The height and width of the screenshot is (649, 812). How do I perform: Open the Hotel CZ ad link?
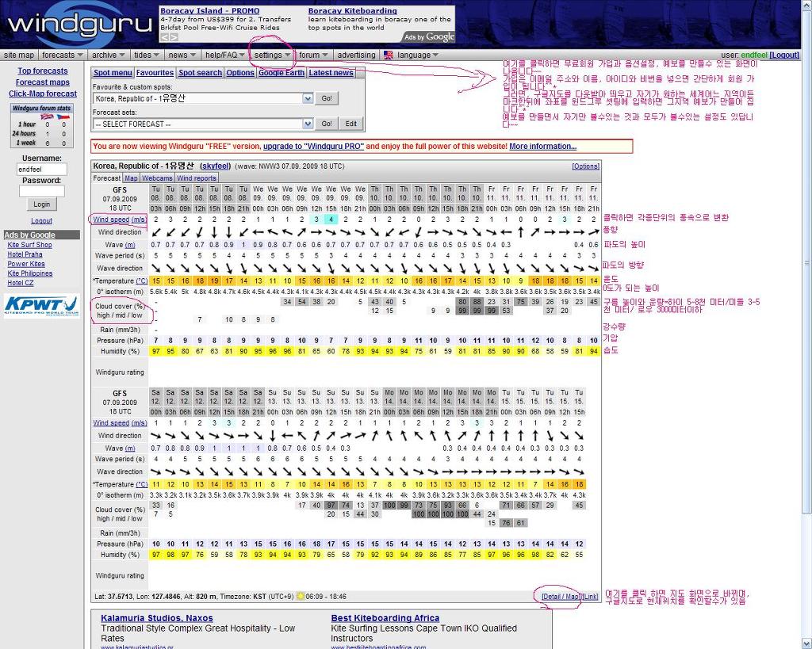20,283
